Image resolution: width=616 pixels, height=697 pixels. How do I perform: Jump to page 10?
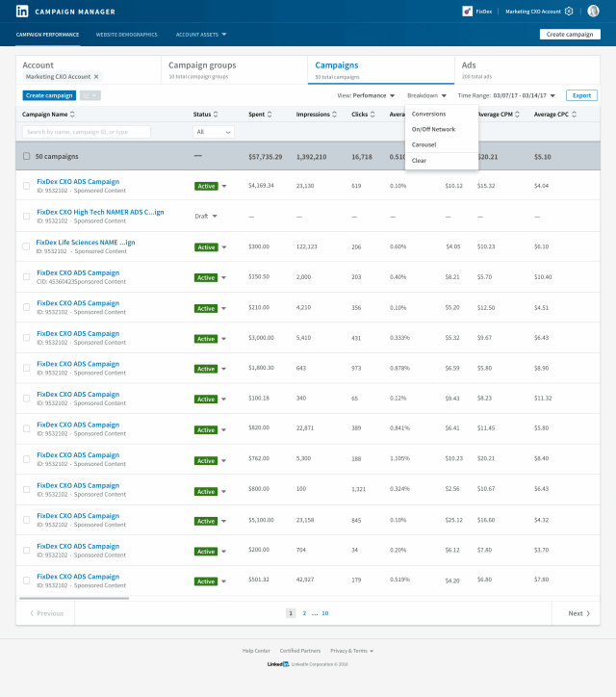coord(325,613)
